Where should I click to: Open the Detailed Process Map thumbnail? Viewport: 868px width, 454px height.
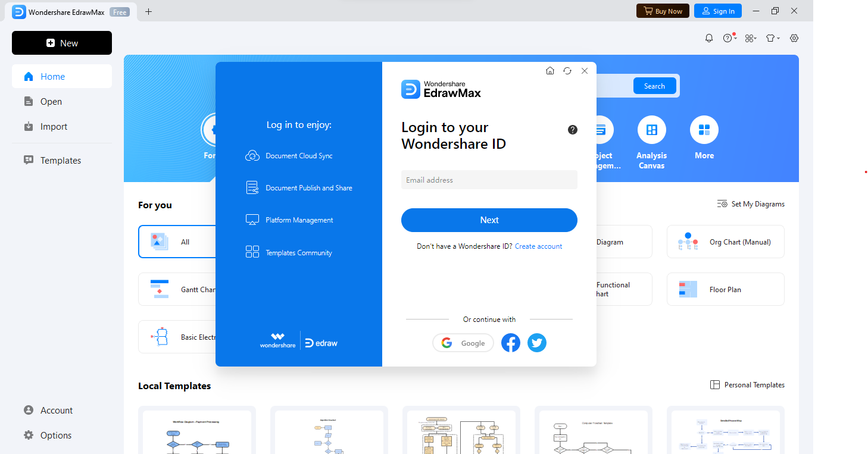point(726,430)
